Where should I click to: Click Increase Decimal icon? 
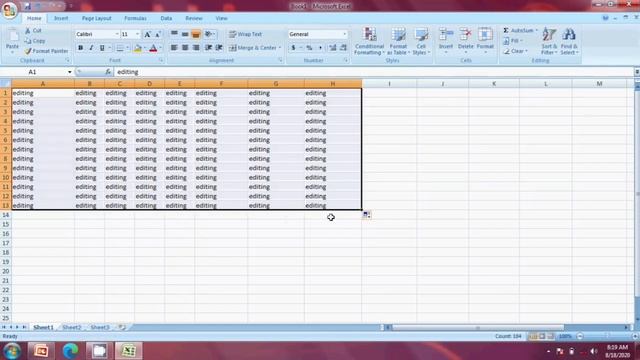[x=333, y=48]
